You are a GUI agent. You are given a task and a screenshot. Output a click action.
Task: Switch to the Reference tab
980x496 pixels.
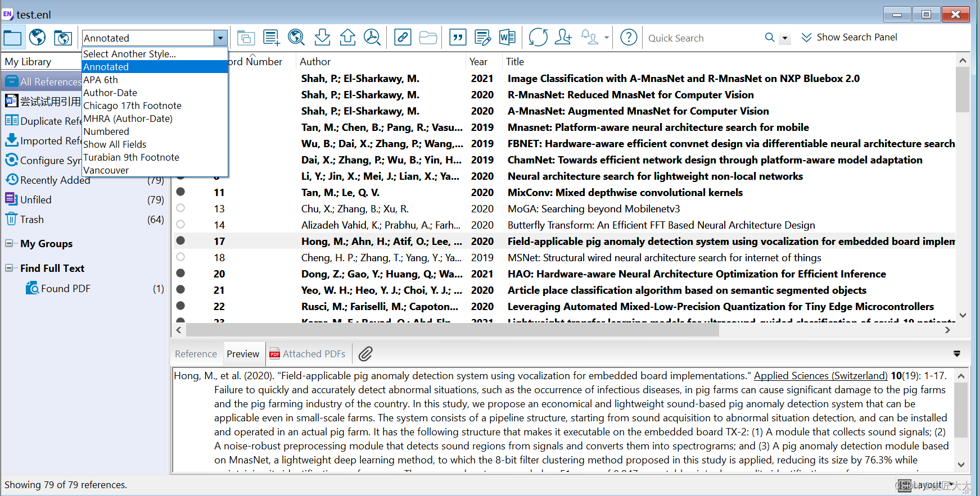click(196, 354)
